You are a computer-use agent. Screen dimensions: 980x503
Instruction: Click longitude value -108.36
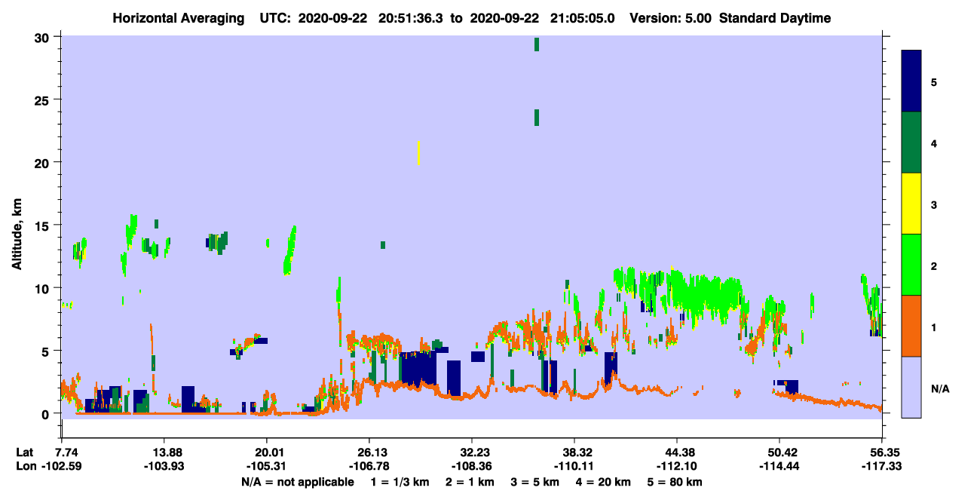471,466
